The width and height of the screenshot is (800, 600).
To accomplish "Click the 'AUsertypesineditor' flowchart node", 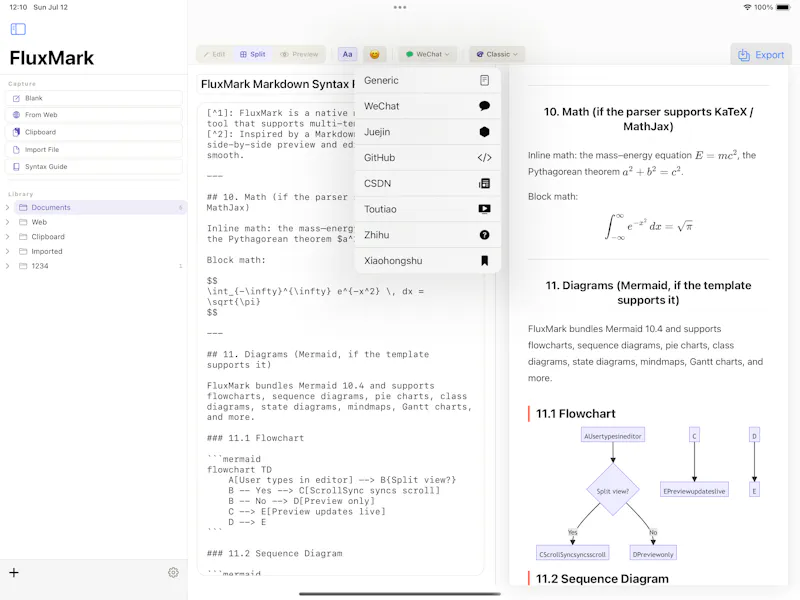I will 613,436.
